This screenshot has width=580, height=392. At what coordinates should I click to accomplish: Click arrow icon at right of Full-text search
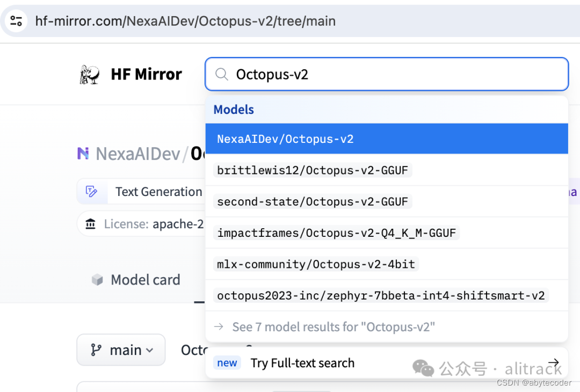pyautogui.click(x=553, y=362)
